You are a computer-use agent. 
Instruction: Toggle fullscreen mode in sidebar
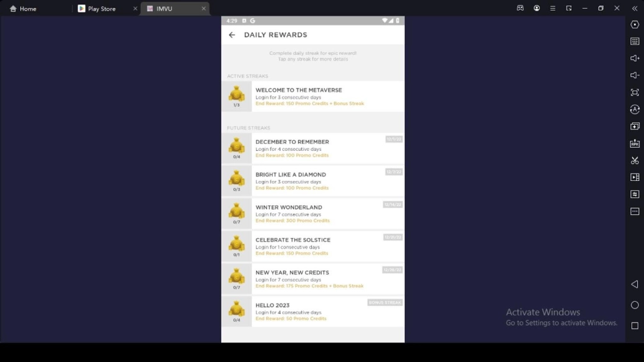coord(635,92)
